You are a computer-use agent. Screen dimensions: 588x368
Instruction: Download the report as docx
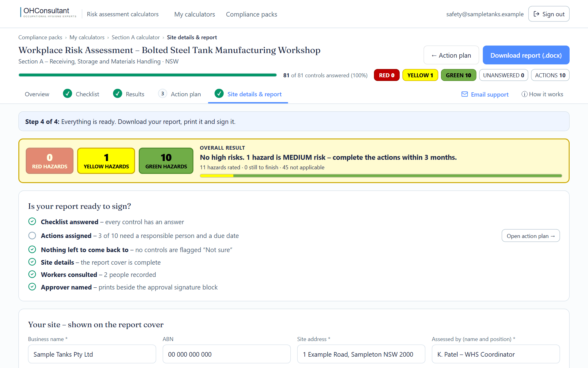526,55
